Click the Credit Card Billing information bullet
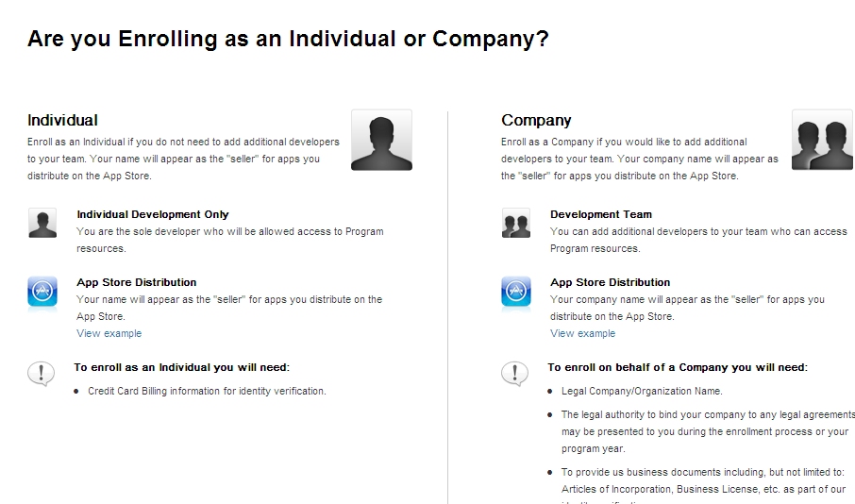Screen dimensions: 855x504 (207, 391)
